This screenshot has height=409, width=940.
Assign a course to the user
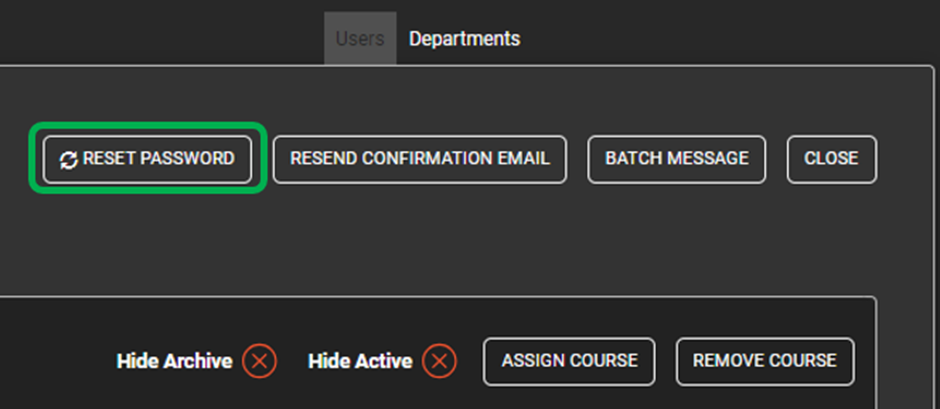tap(570, 361)
